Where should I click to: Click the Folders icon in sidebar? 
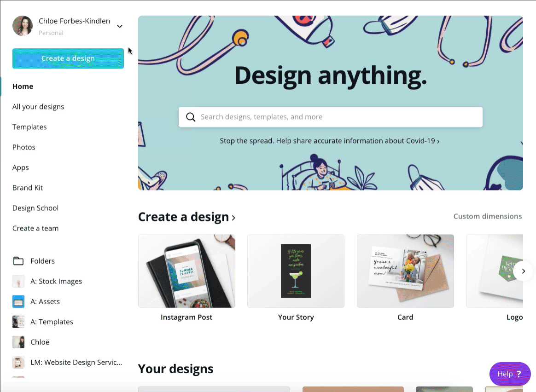tap(18, 261)
